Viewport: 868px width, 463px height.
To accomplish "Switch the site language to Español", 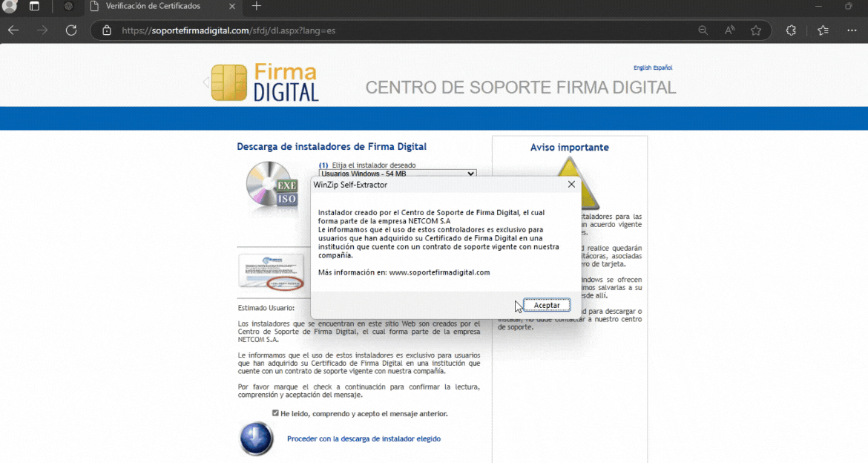I will point(662,68).
